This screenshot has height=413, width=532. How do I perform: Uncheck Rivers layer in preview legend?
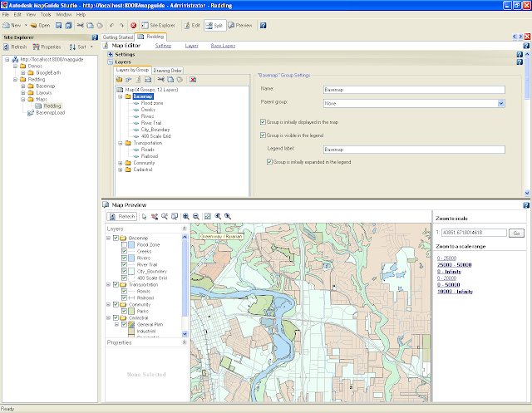pyautogui.click(x=124, y=258)
